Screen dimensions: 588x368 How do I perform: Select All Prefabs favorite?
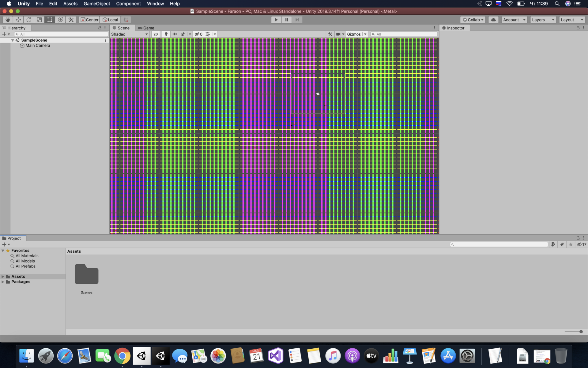(25, 266)
